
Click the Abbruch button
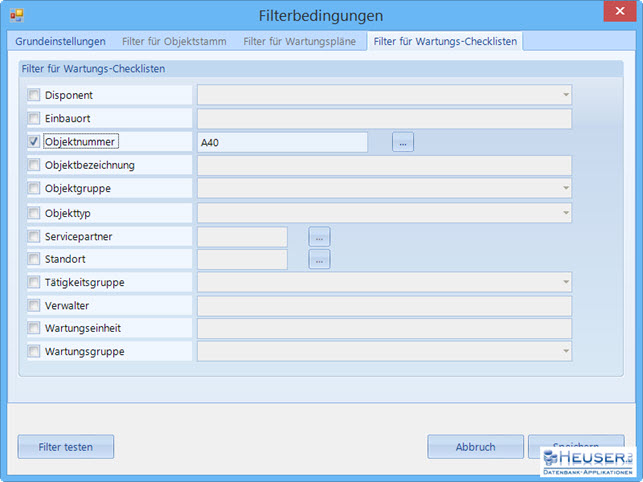[475, 447]
